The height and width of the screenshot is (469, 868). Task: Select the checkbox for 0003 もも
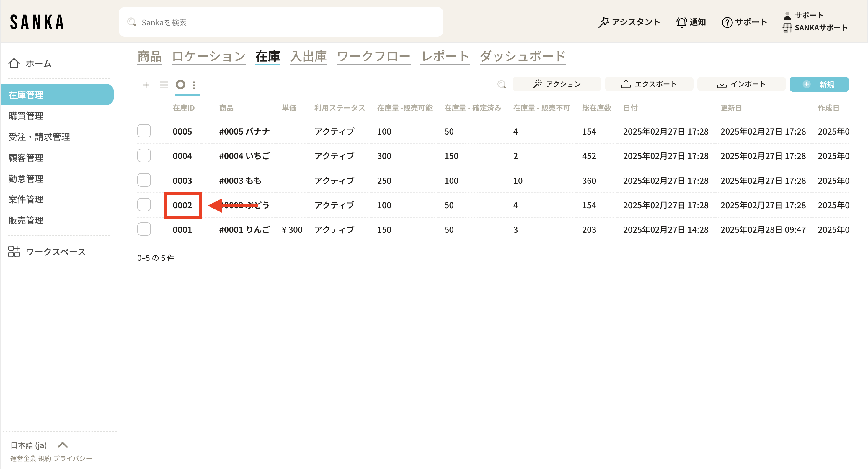click(144, 180)
